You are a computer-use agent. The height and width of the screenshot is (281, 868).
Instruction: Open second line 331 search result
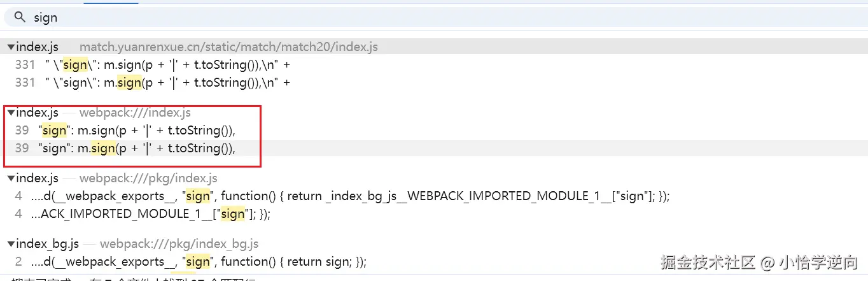click(x=168, y=82)
